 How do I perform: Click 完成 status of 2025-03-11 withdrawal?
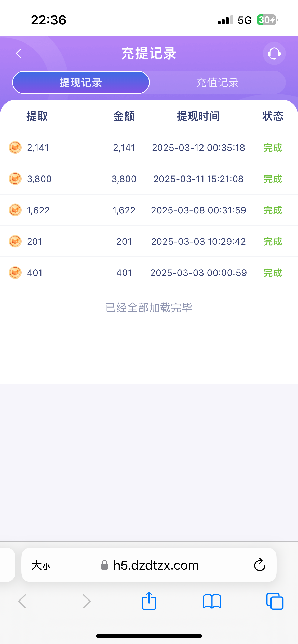(273, 179)
